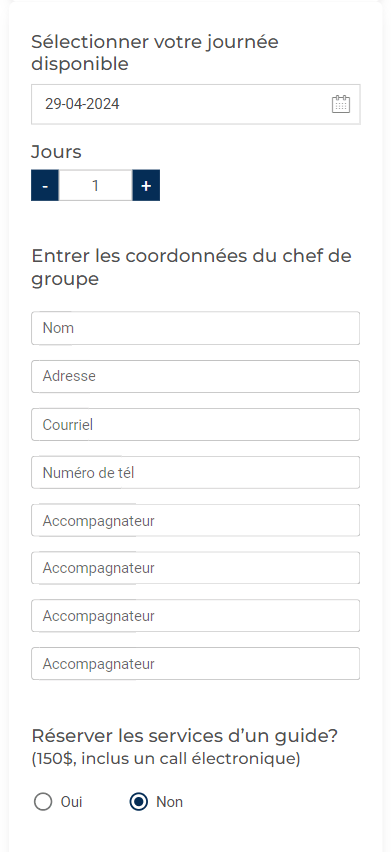Click into the Nom field
This screenshot has width=391, height=852.
point(196,328)
